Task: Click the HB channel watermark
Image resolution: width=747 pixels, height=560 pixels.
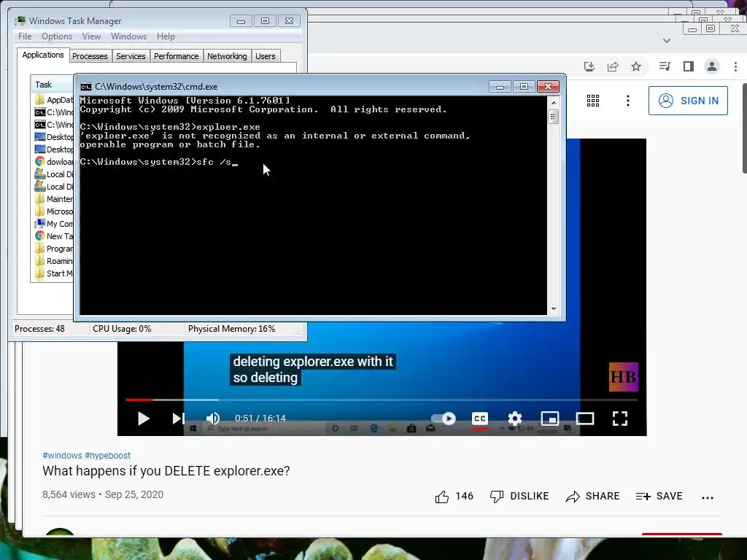Action: point(623,377)
